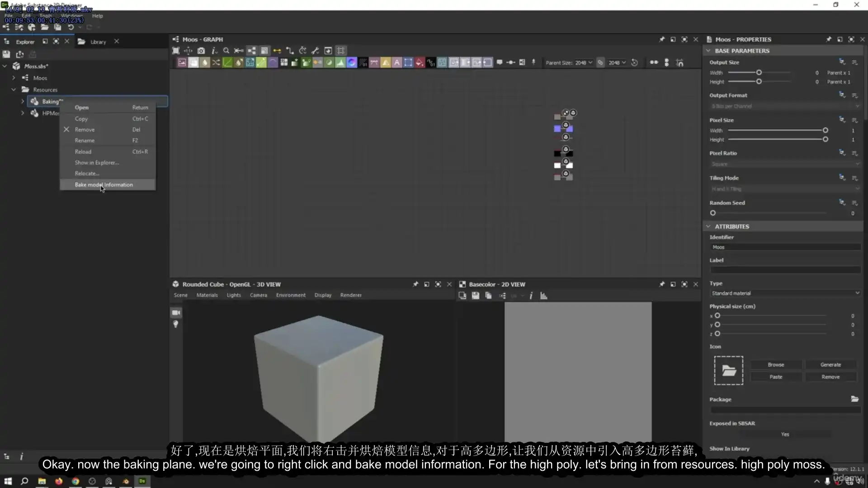Toggle fullscreen on the Rounded Cube 3D view
Viewport: 868px width, 488px height.
pyautogui.click(x=438, y=284)
